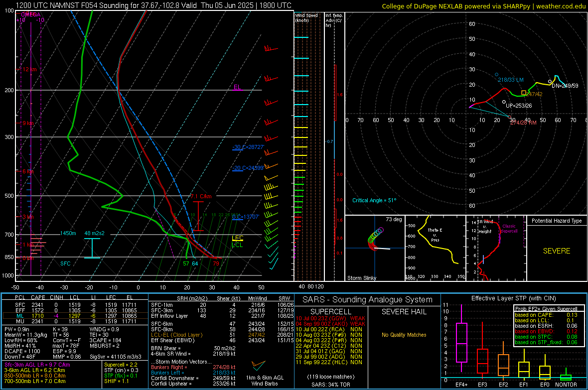Click 'Eff Shear (EBWD)' row
This screenshot has width=588, height=390.
tap(222, 341)
